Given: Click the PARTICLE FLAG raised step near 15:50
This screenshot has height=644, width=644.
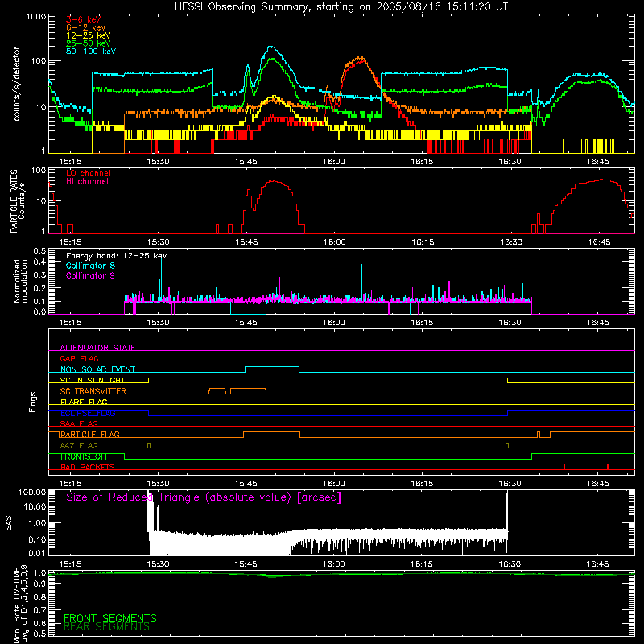Looking at the screenshot, I should pyautogui.click(x=271, y=432).
